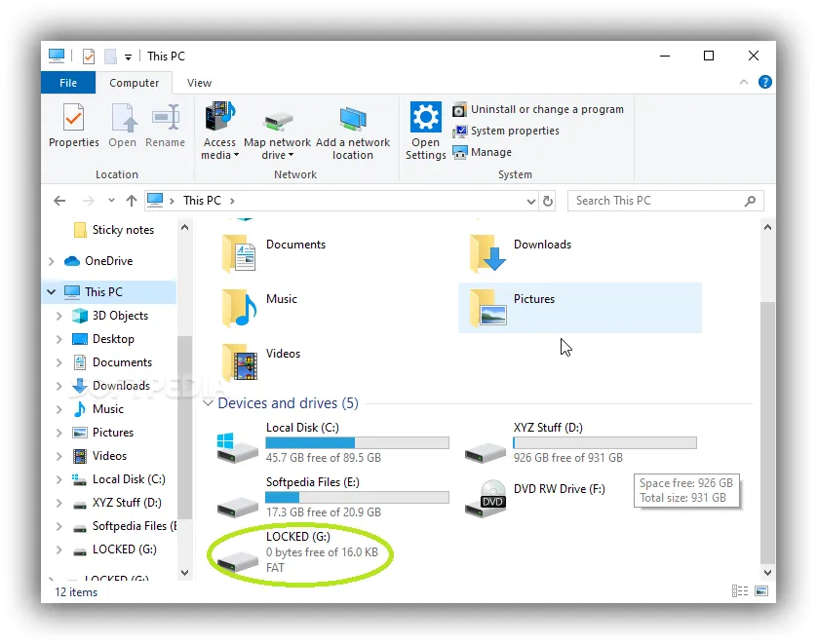Click System properties

pos(506,131)
